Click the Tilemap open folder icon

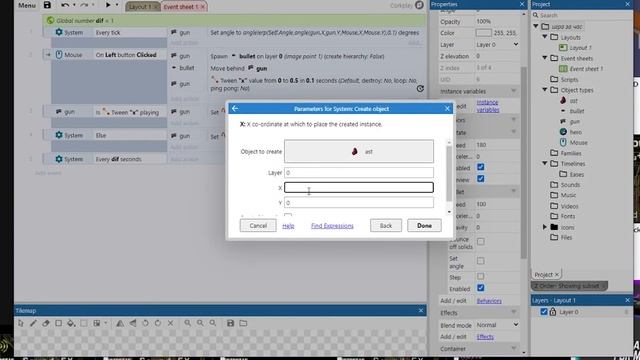[243, 323]
